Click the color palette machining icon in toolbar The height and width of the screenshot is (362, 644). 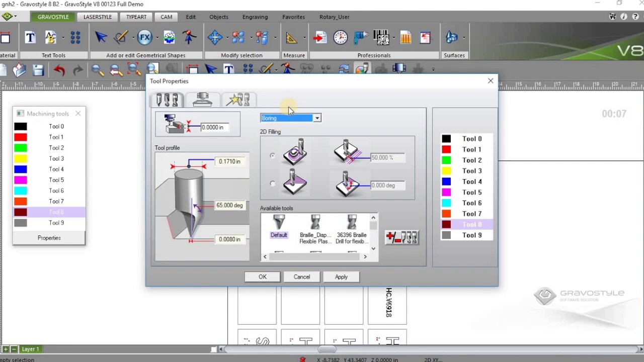tap(362, 69)
